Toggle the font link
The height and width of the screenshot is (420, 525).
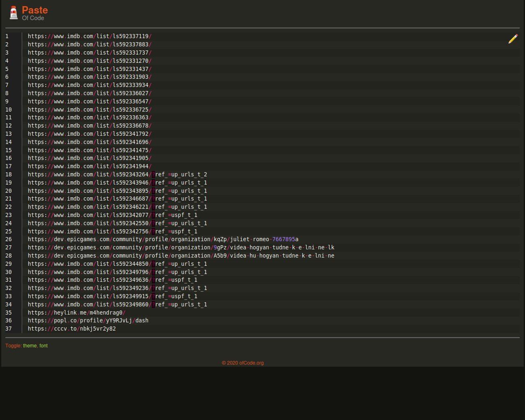pos(43,346)
